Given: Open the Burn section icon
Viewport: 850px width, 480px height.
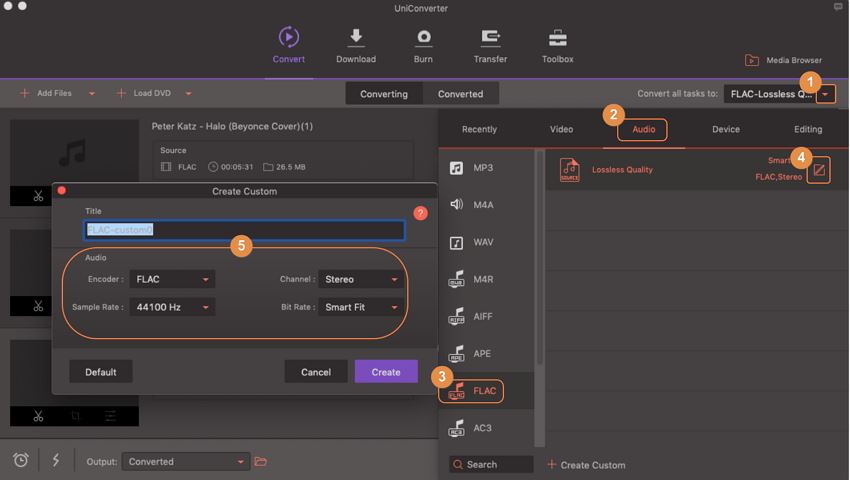Looking at the screenshot, I should pos(423,37).
